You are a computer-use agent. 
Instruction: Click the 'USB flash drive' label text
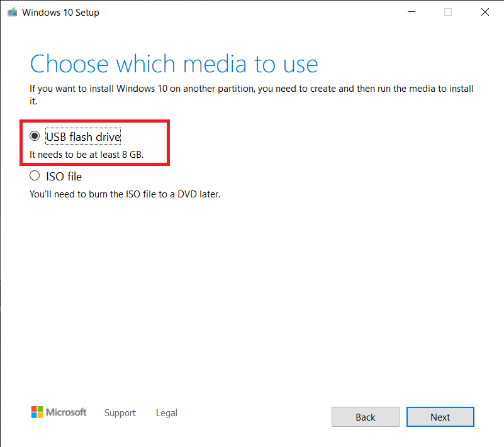point(83,137)
